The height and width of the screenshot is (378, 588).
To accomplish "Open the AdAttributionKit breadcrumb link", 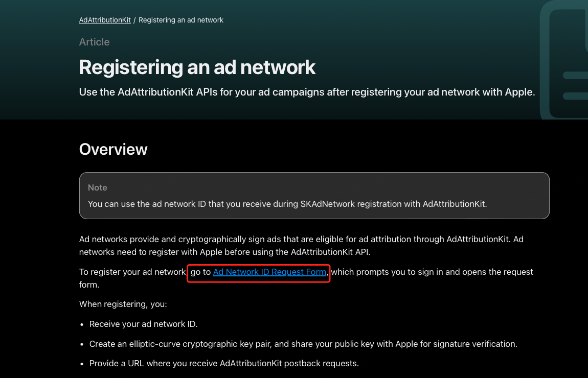I will click(105, 20).
